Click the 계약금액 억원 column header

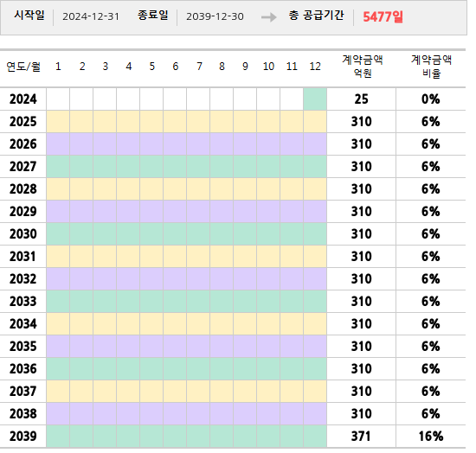363,67
